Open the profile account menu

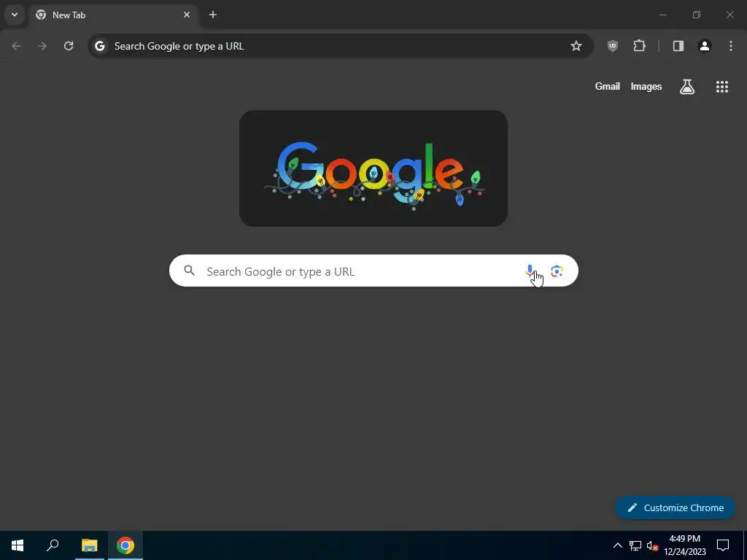coord(705,46)
